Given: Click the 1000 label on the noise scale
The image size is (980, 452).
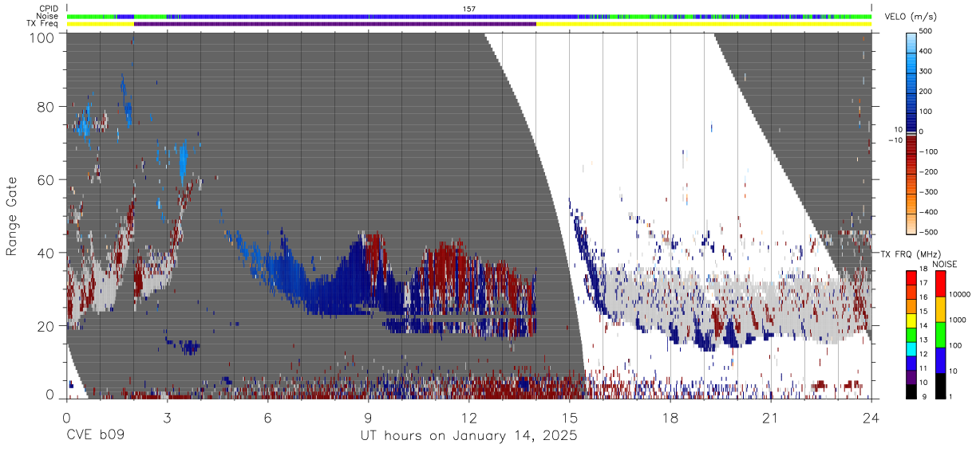Looking at the screenshot, I should tap(958, 320).
